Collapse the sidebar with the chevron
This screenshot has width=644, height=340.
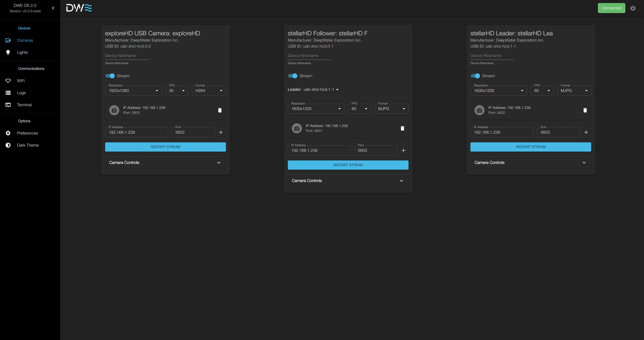(53, 8)
